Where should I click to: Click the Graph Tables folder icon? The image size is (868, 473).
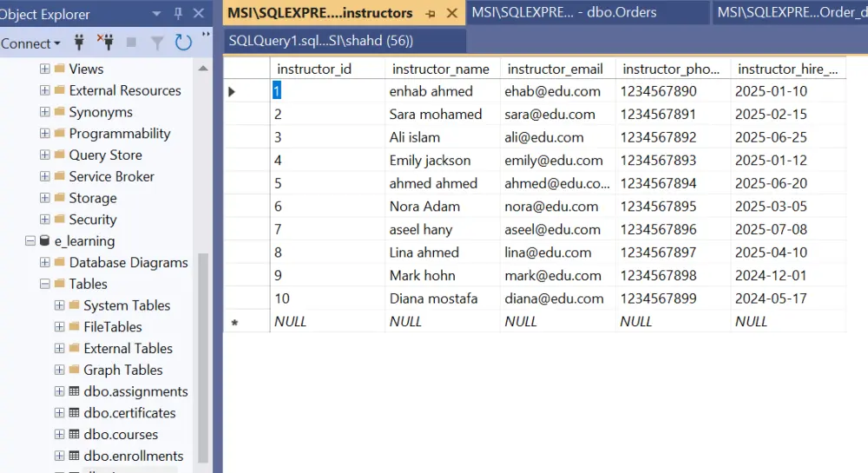[x=74, y=370]
